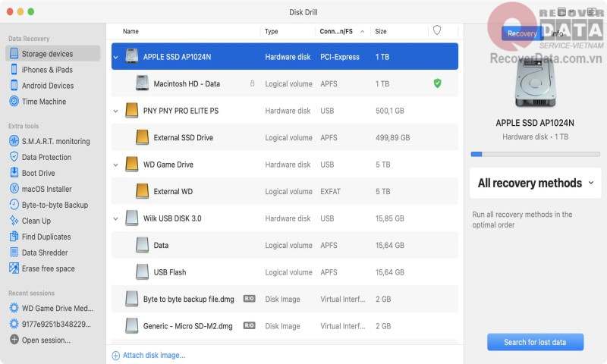Open Storage devices in sidebar

[x=52, y=53]
